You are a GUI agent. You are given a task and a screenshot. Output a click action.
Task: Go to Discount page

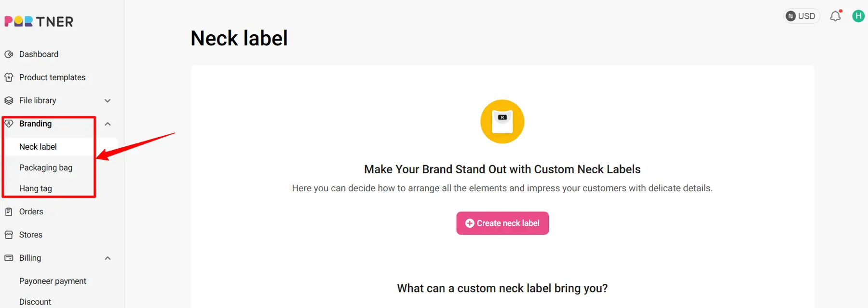pos(35,302)
